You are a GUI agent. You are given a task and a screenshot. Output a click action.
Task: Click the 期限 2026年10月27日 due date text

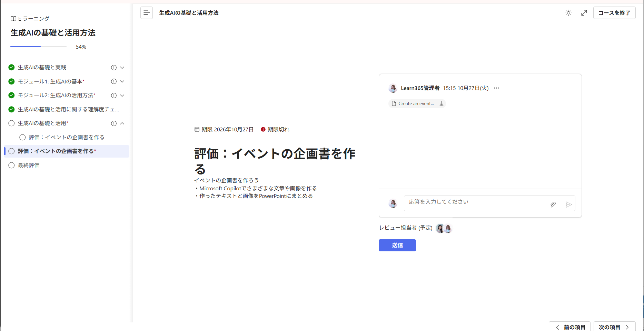228,129
